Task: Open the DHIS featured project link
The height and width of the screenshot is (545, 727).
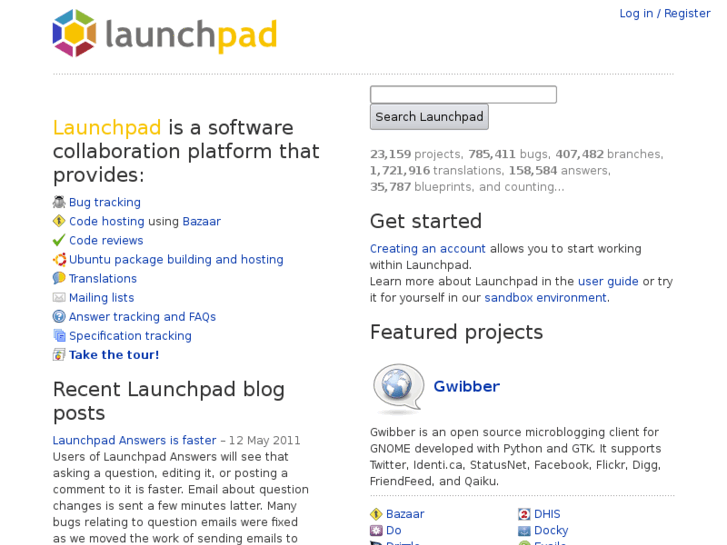Action: coord(547,514)
